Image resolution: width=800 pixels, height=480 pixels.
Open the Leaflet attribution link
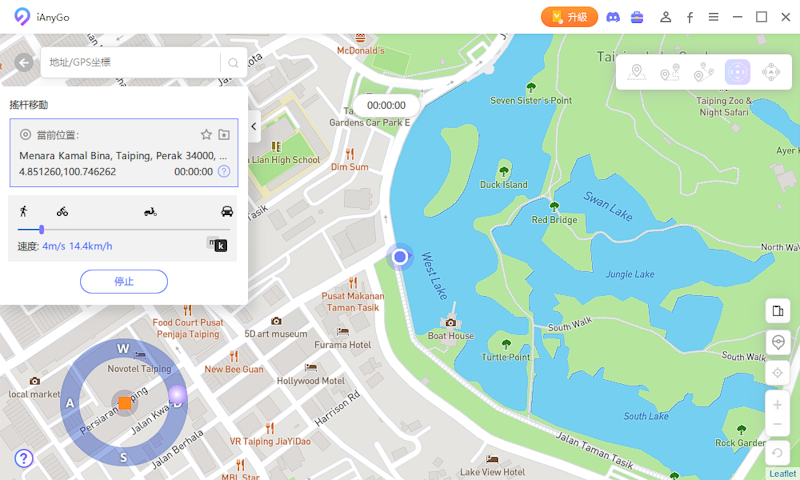click(782, 474)
